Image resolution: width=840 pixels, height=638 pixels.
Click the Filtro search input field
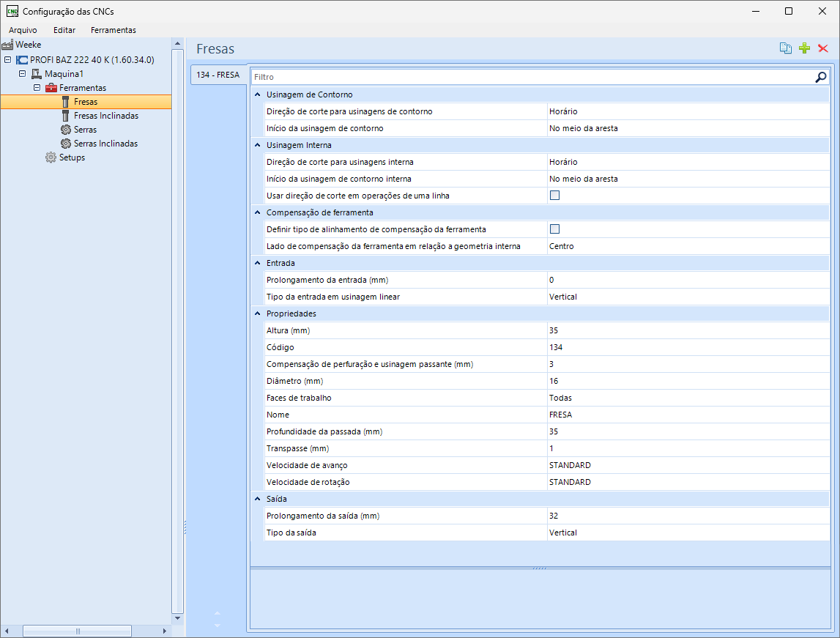533,77
